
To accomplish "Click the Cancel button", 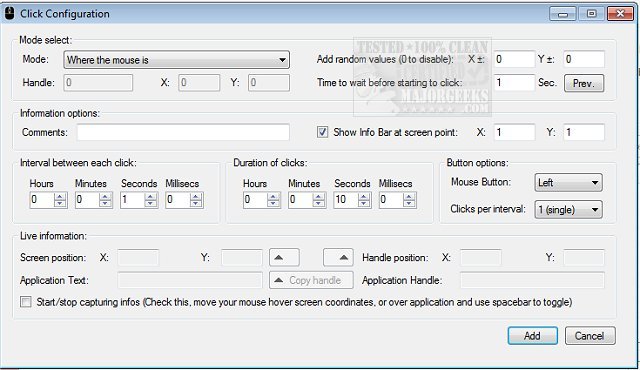I will 590,336.
